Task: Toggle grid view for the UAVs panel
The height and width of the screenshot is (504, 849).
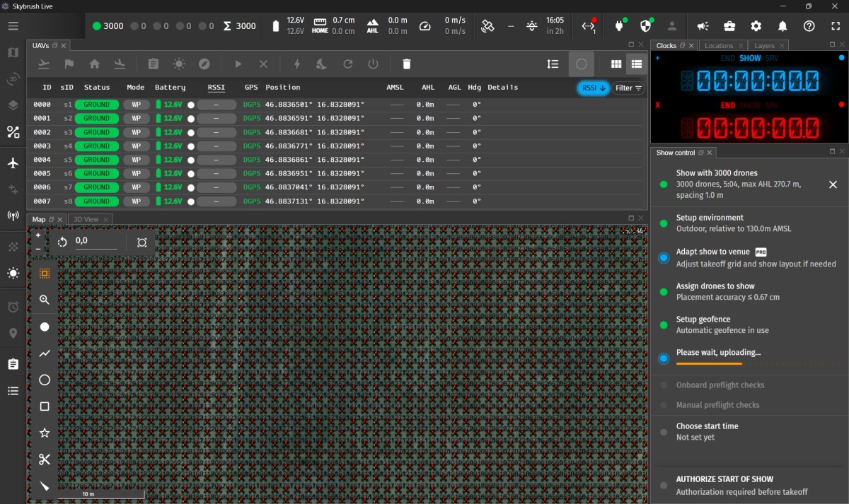Action: click(x=616, y=63)
